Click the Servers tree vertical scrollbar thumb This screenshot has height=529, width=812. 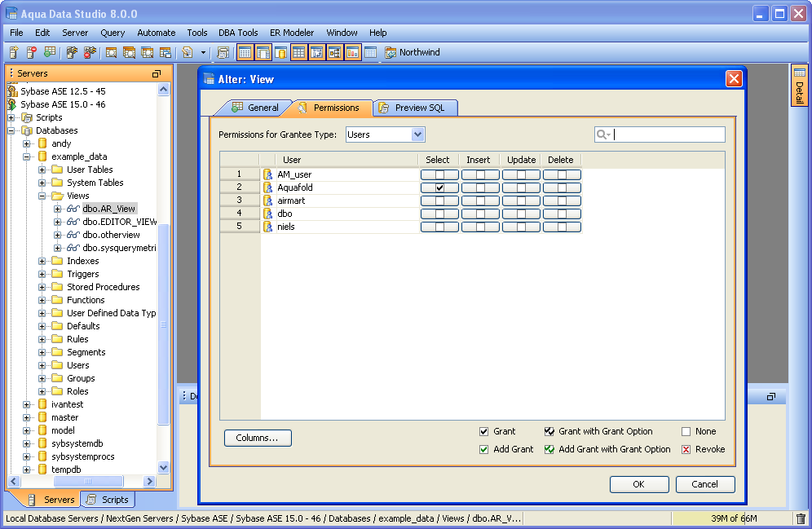tap(164, 324)
